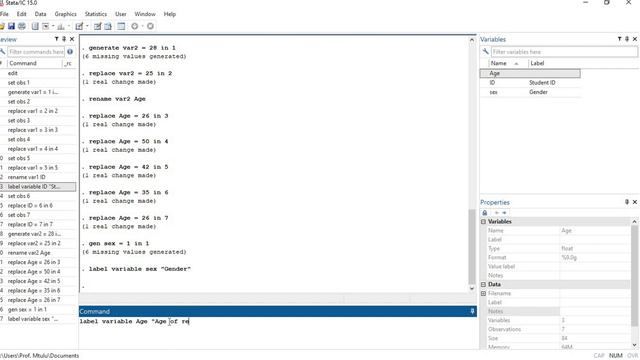640x360 pixels.
Task: Open the Statistics menu
Action: click(x=96, y=14)
